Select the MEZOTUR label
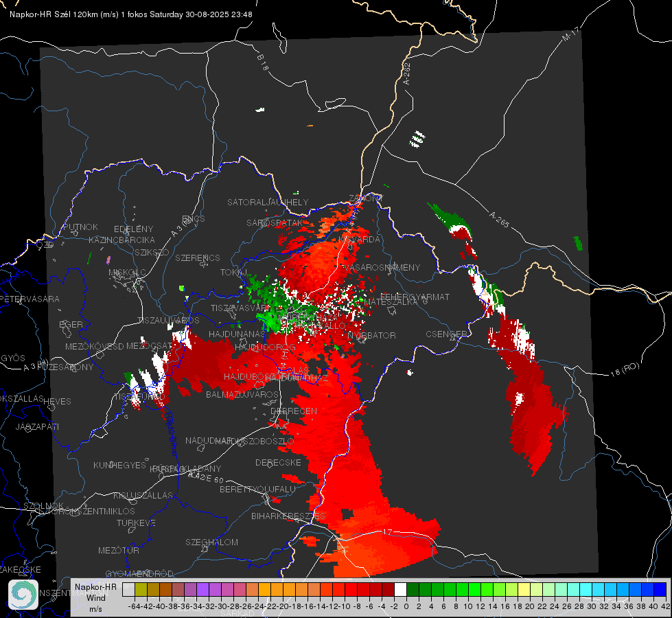Screen dimensions: 672x618 119,550
